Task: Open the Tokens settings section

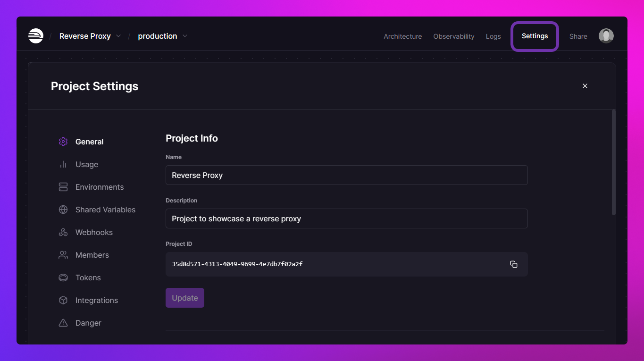Action: 88,277
